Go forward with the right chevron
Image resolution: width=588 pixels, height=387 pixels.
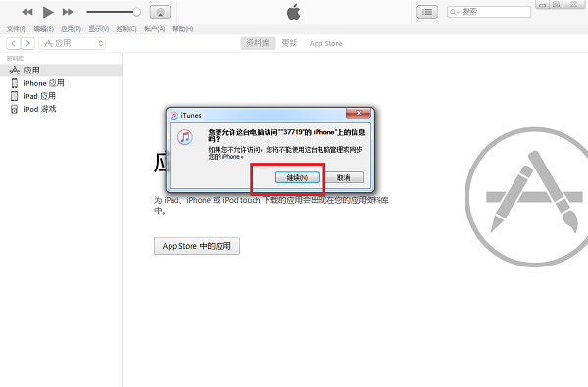click(x=27, y=43)
